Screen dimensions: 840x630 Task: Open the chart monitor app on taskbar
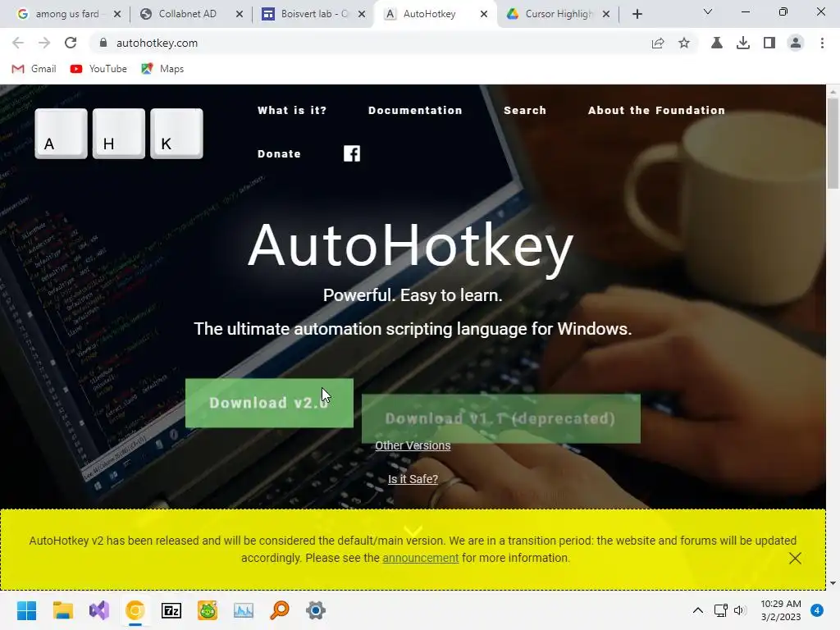(243, 610)
